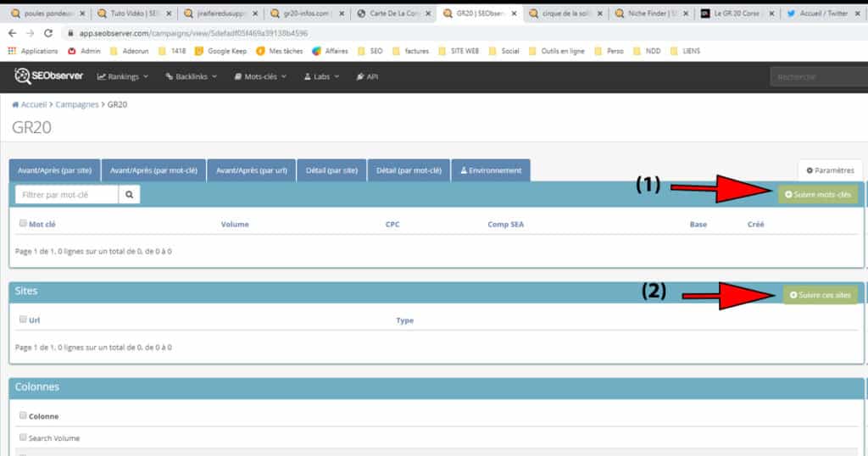Viewport: 868px width, 456px height.
Task: Open the 1418 bookmark folder
Action: click(x=172, y=51)
